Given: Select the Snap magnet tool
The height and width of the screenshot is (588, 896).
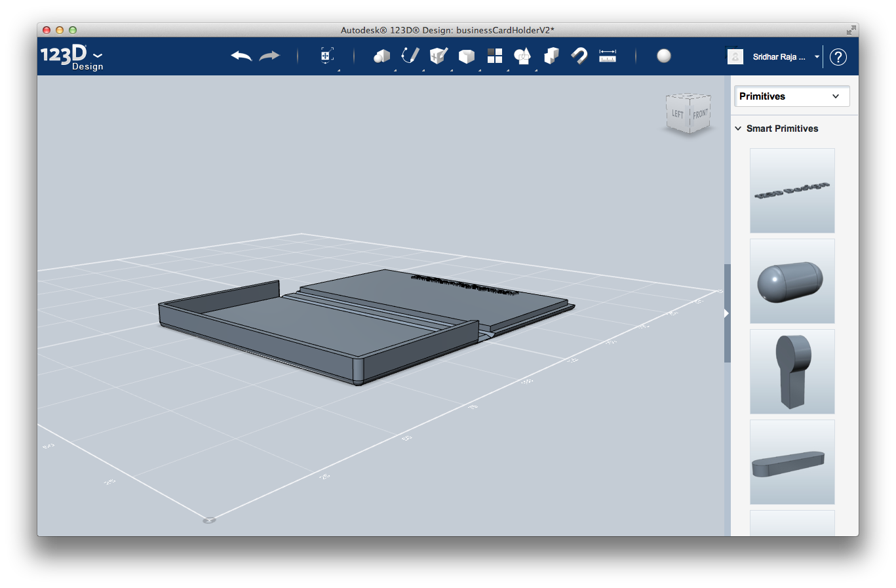Looking at the screenshot, I should pyautogui.click(x=579, y=56).
